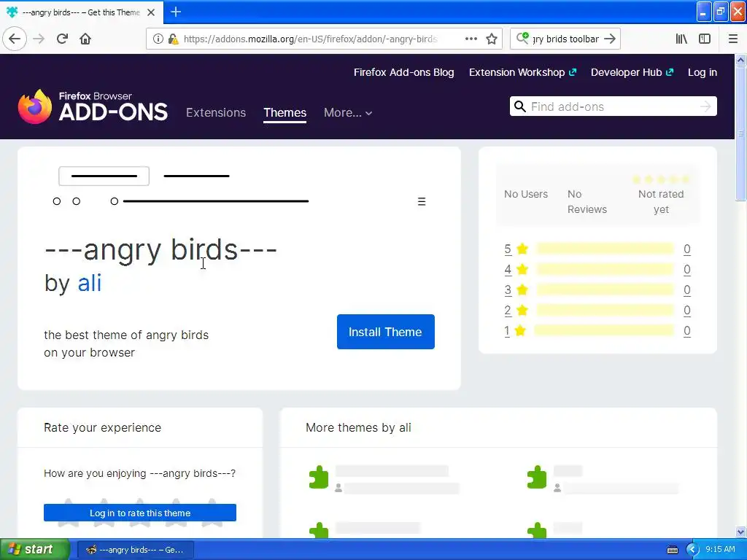Focus the Find add-ons search field
This screenshot has width=747, height=560.
(x=614, y=106)
